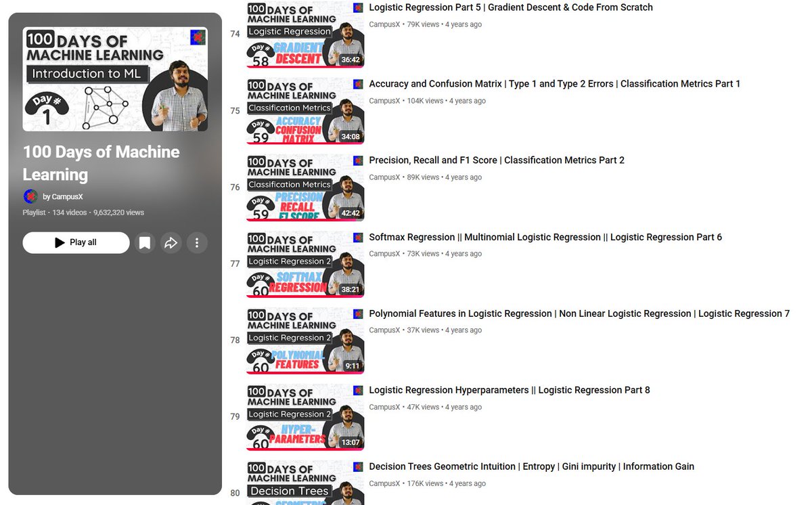This screenshot has width=812, height=505.
Task: Click '104K views • 4 years ago' text
Action: coord(447,101)
